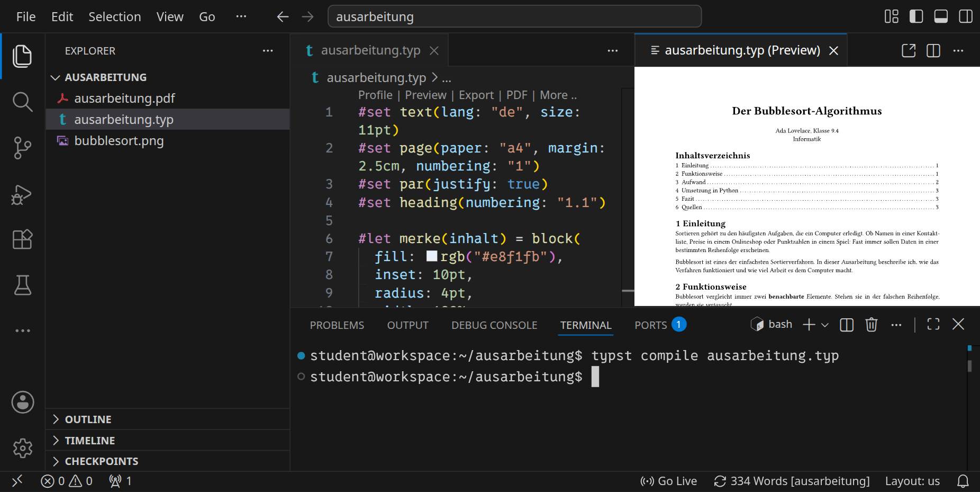
Task: Open the Accounts menu
Action: point(23,402)
